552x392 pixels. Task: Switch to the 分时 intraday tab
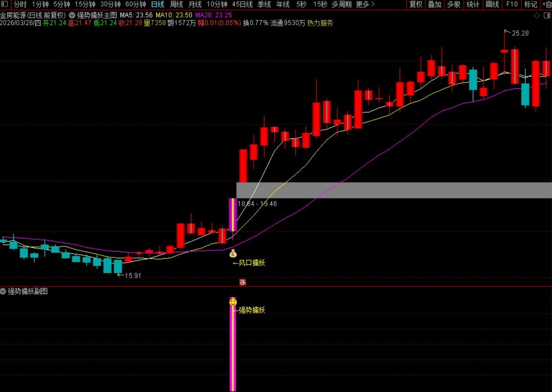[20, 4]
